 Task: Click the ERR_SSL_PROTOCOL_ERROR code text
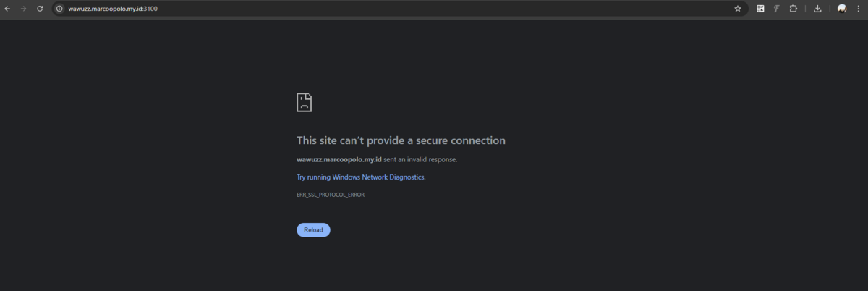pos(331,195)
